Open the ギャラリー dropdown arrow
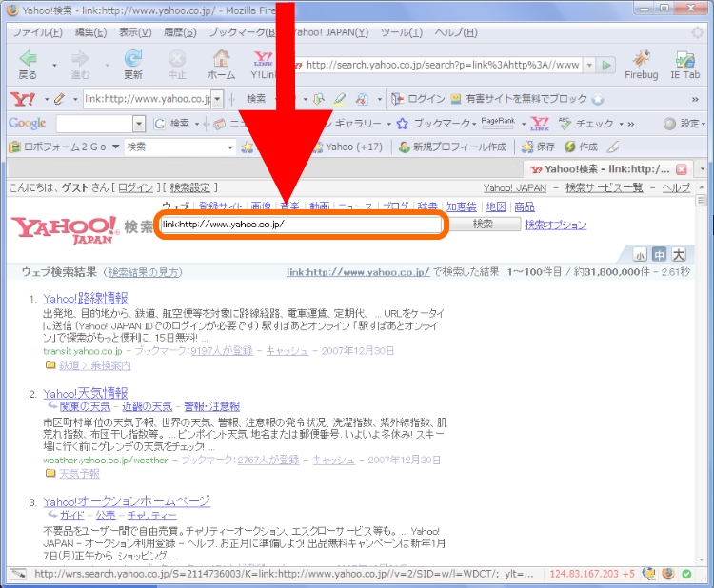The width and height of the screenshot is (714, 588). pos(388,124)
